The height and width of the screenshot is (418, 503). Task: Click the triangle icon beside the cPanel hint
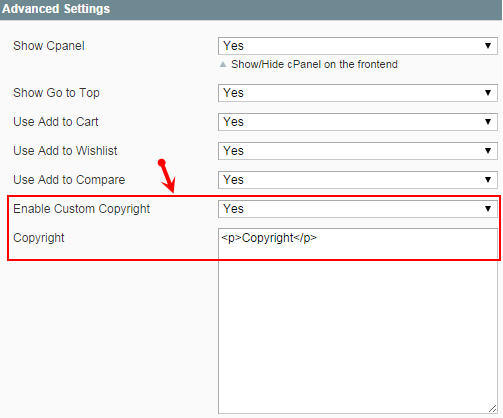pyautogui.click(x=223, y=64)
